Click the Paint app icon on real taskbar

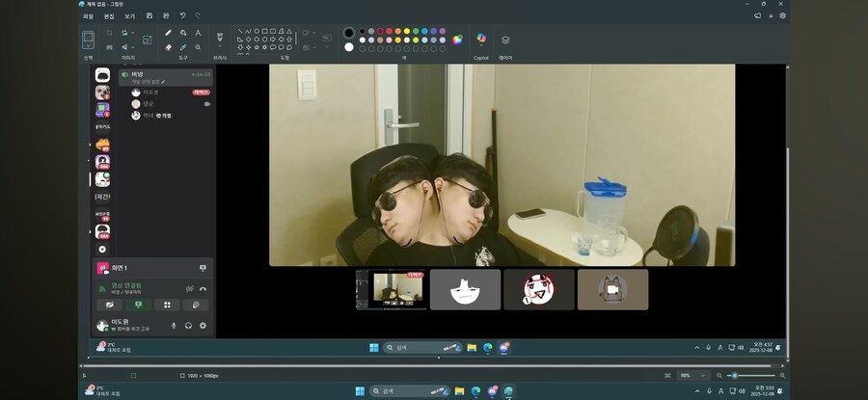(x=508, y=391)
